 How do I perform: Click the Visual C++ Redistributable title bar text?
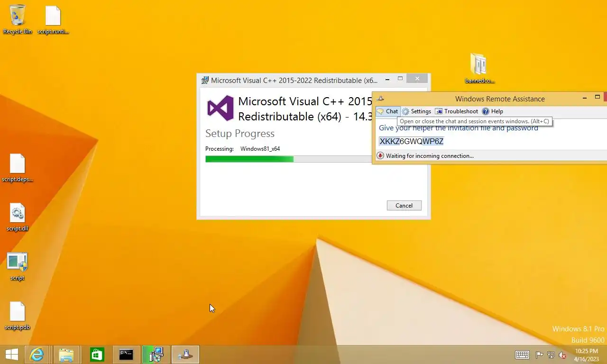pos(294,80)
